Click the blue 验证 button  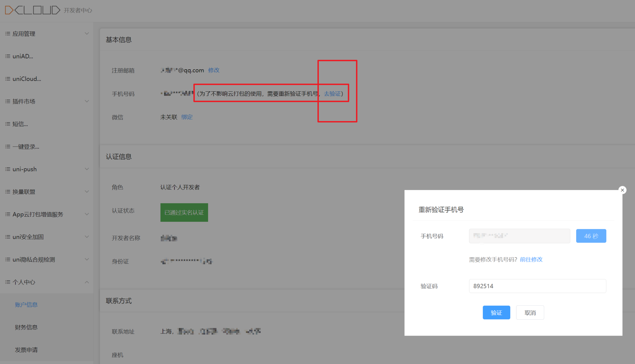(496, 313)
